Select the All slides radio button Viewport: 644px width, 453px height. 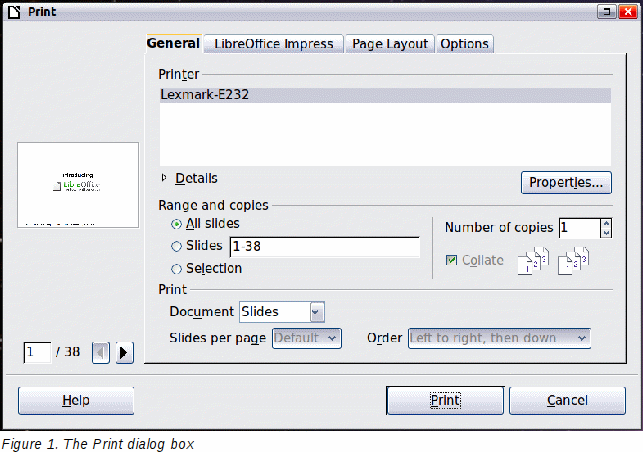click(x=176, y=224)
